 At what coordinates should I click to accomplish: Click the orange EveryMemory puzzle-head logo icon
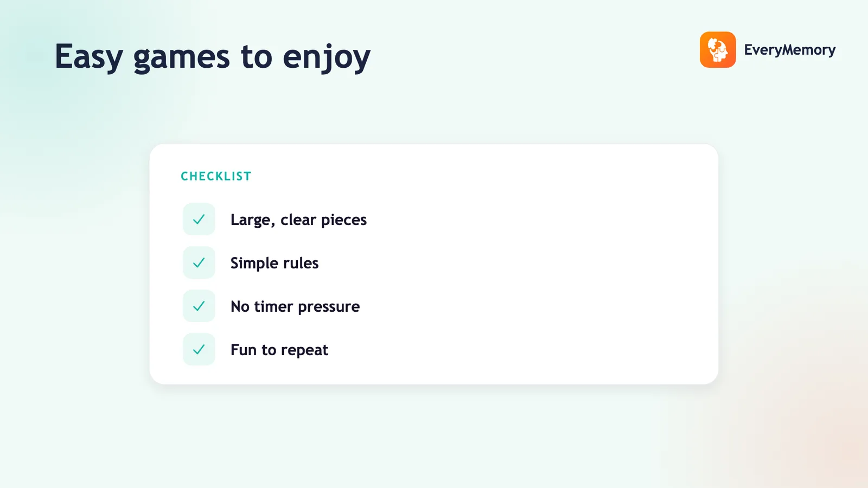pos(718,50)
